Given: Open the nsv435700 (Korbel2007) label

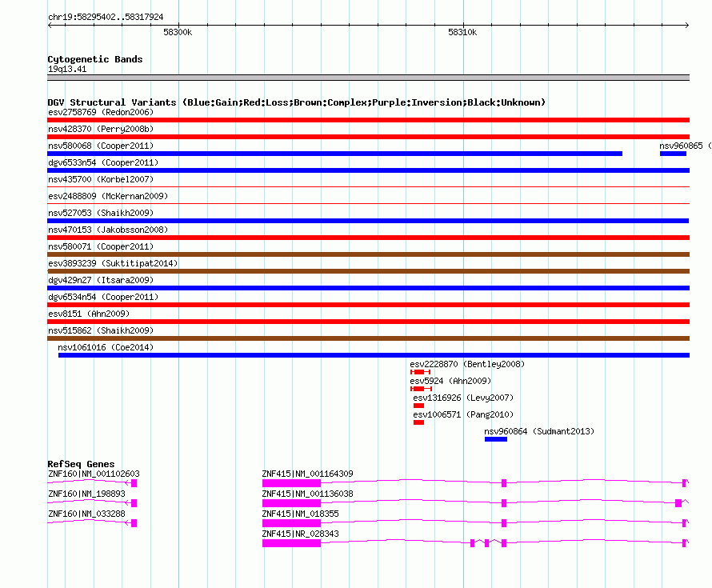Looking at the screenshot, I should tap(101, 179).
